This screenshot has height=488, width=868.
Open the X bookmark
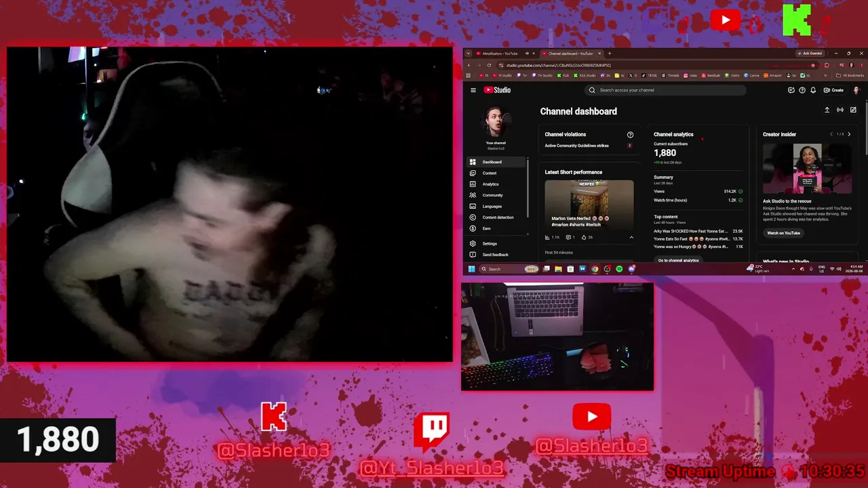point(632,75)
